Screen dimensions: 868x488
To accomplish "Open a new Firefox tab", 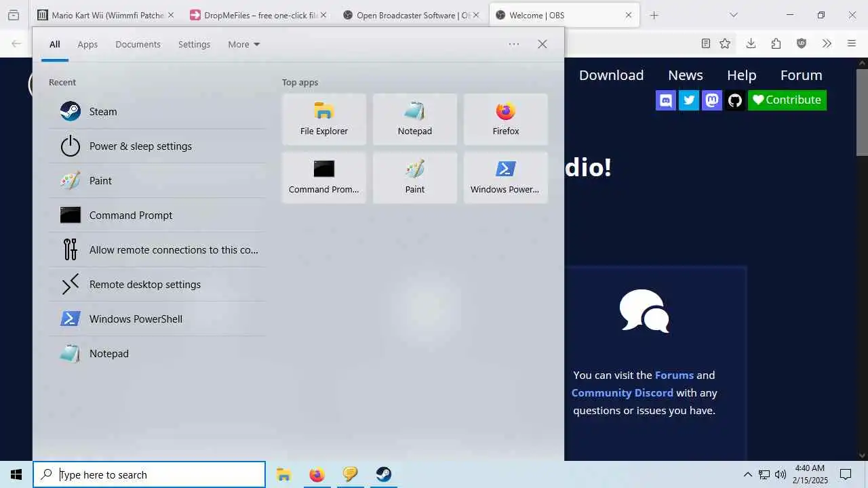I will click(654, 15).
